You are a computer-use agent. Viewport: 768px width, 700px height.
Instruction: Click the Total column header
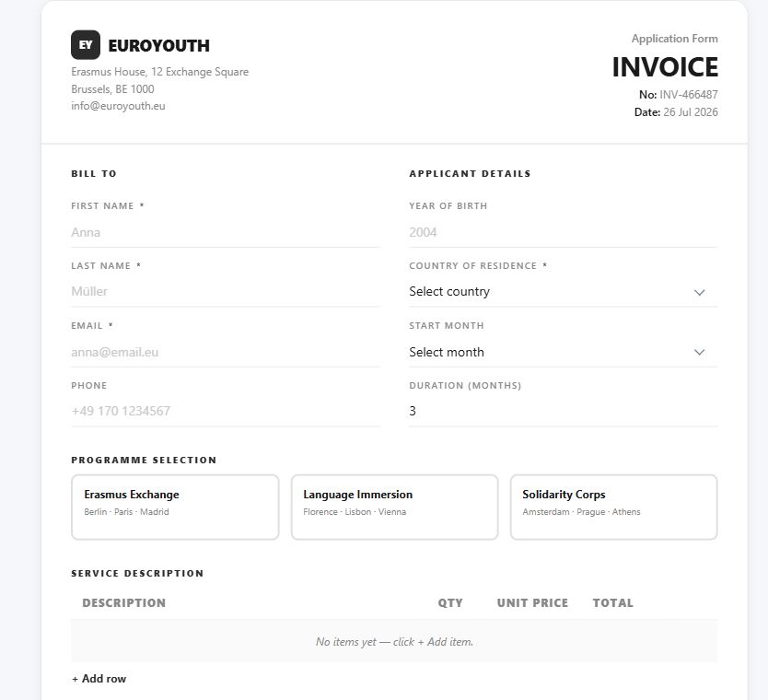(612, 603)
